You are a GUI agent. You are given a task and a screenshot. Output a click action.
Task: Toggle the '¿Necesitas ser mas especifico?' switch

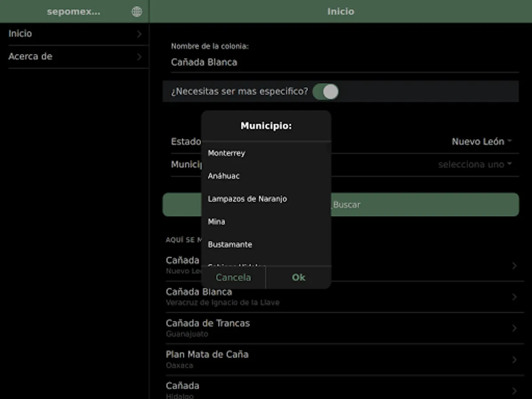pyautogui.click(x=325, y=92)
